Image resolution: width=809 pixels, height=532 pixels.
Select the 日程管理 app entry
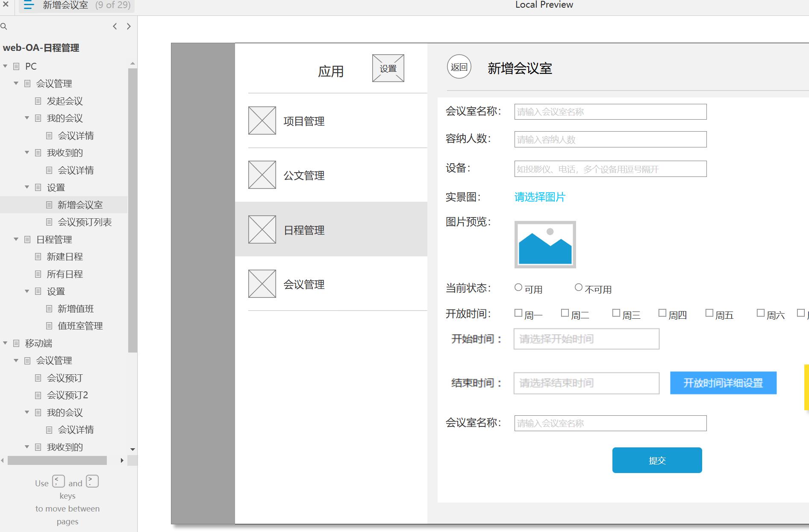pos(331,229)
